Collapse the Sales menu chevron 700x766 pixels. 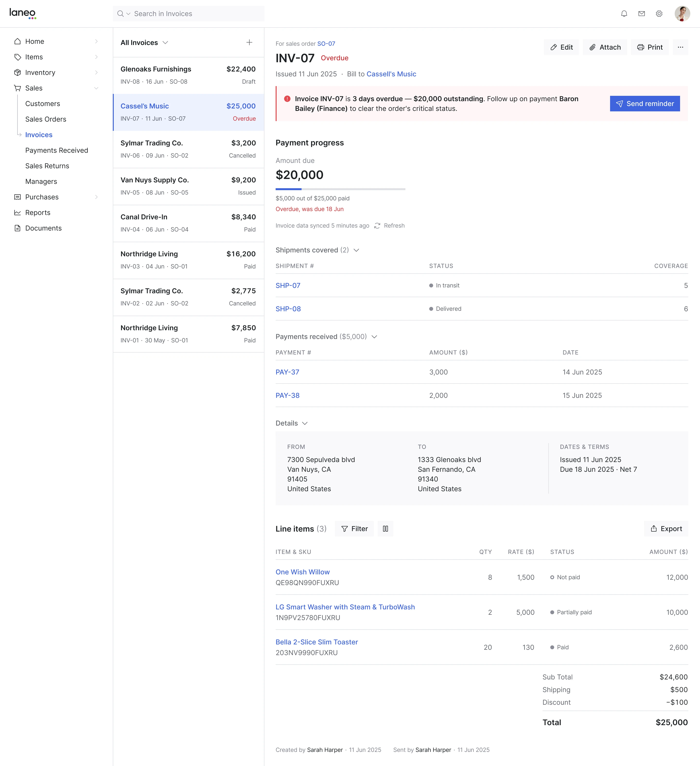coord(96,88)
